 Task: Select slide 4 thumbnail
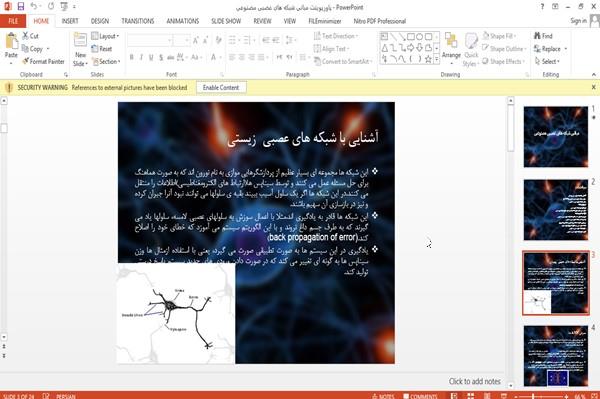coord(556,356)
